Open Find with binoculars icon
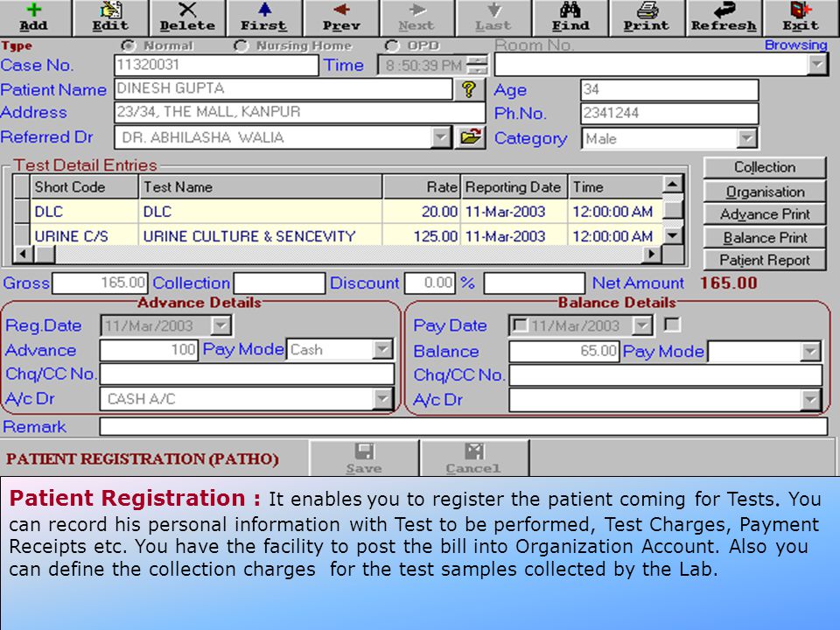 (x=570, y=17)
